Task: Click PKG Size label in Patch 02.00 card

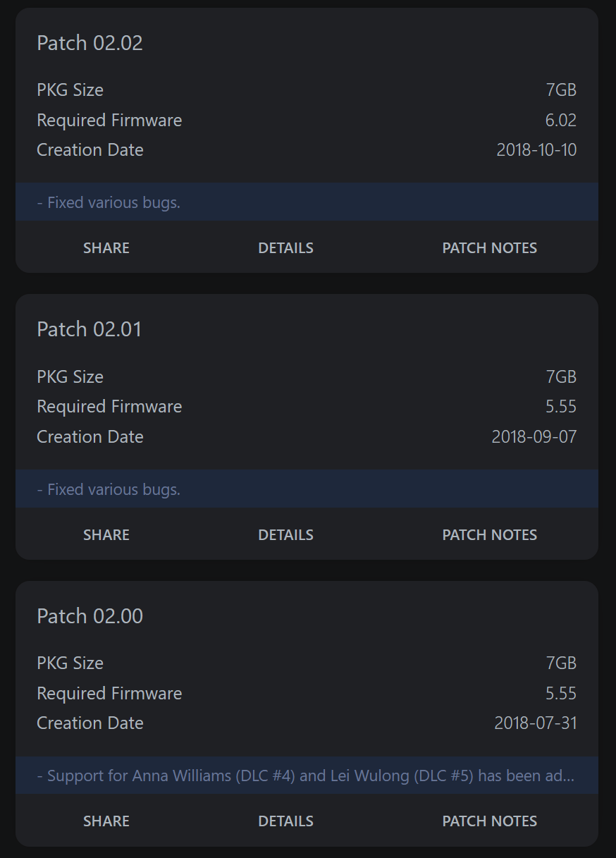Action: [x=70, y=663]
